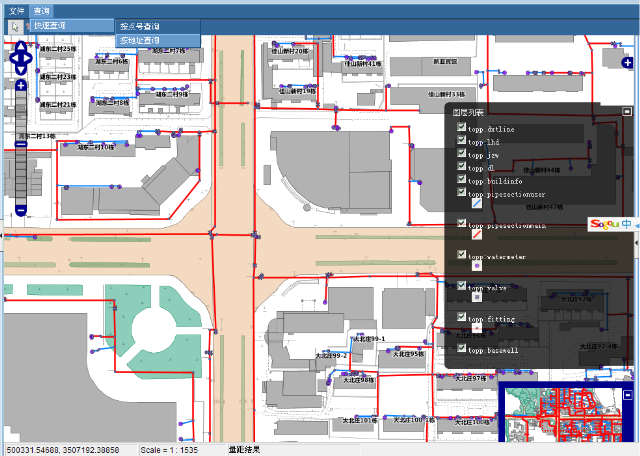
Task: Click the 佳山新村19栋 building label
Action: (297, 91)
